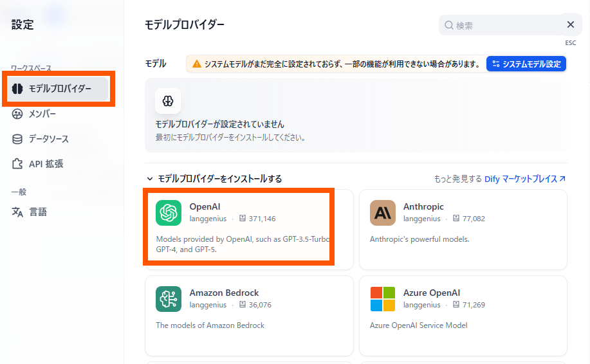Focus the 検索 search field
The width and height of the screenshot is (590, 364).
click(502, 25)
